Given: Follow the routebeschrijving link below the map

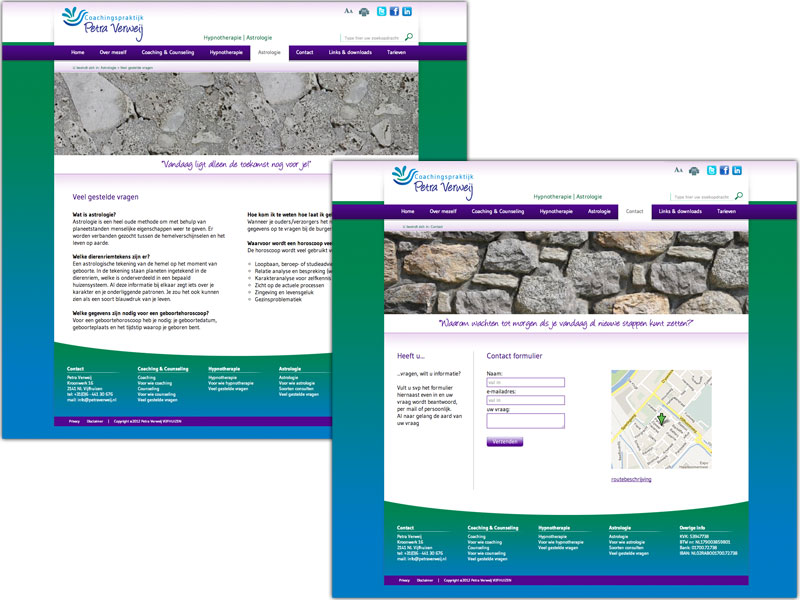Looking at the screenshot, I should (631, 480).
